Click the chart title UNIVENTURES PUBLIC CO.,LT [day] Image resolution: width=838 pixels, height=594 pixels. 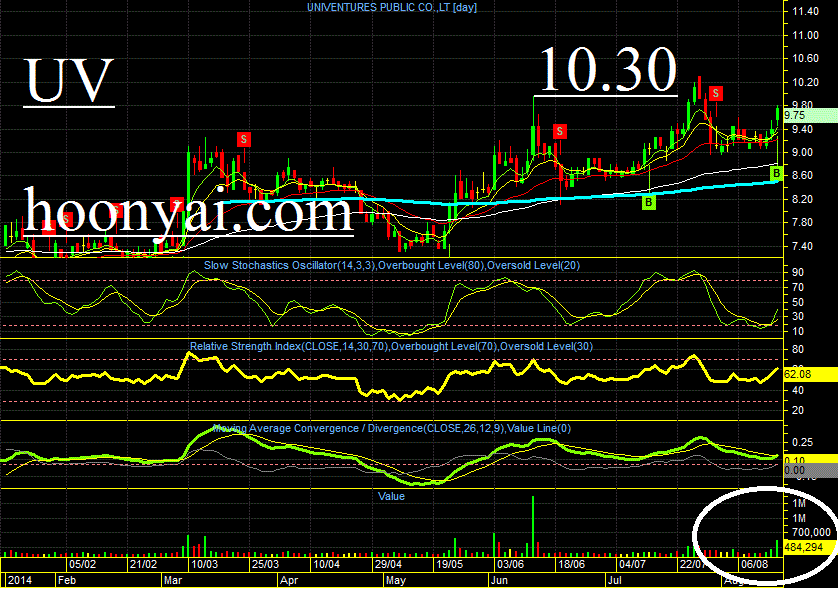(x=392, y=7)
